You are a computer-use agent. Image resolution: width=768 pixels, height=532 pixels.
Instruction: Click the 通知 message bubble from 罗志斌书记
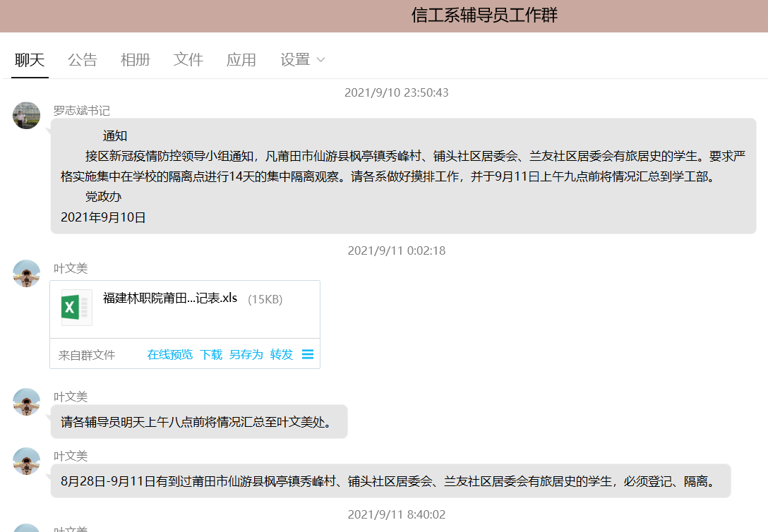coord(402,176)
